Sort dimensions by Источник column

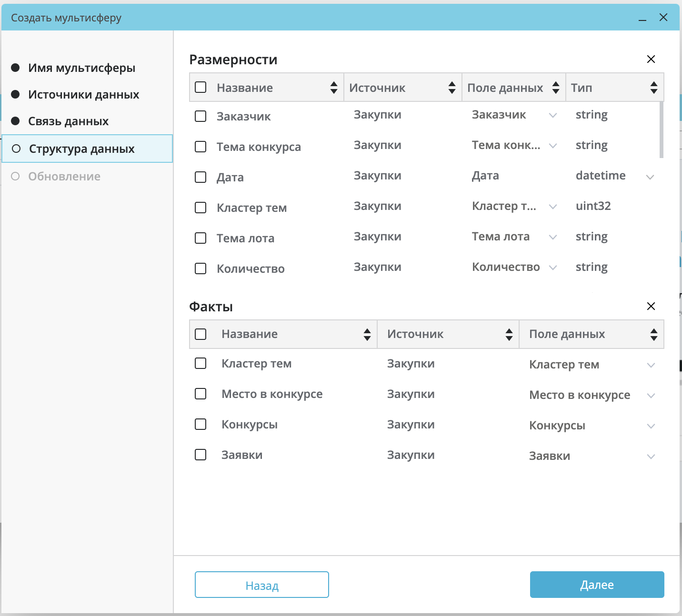451,88
